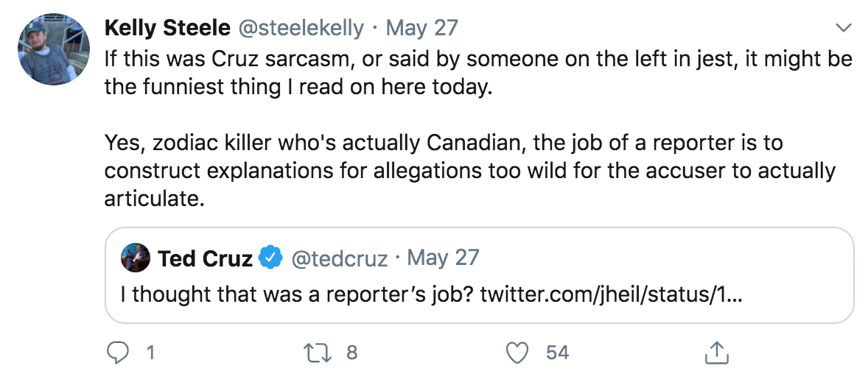Open Kelly Steele's profile picture
868x371 pixels.
click(x=48, y=57)
